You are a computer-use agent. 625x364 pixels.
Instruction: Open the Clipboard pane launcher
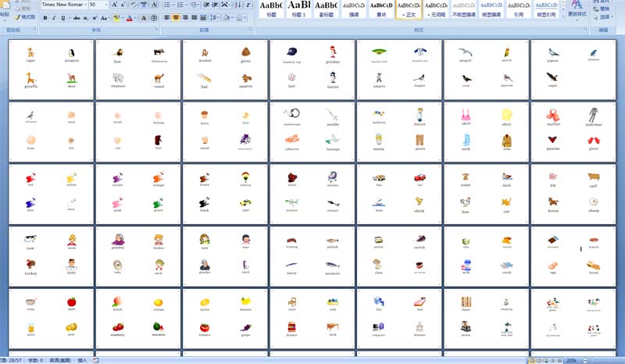(x=34, y=30)
